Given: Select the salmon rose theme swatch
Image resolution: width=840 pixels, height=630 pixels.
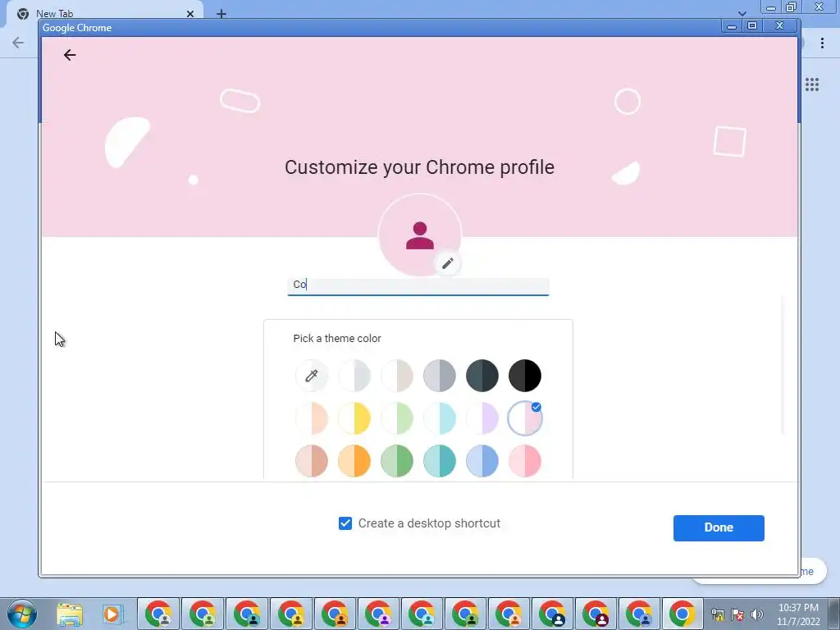Looking at the screenshot, I should click(311, 461).
